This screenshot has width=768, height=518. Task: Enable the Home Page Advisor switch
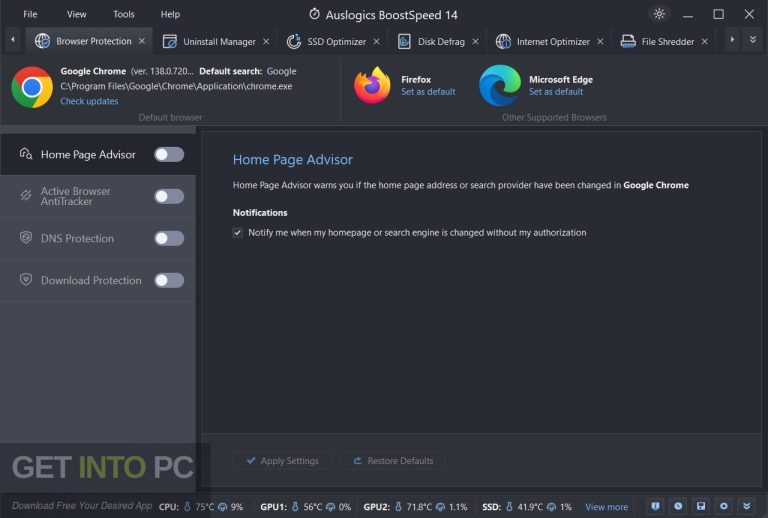click(x=169, y=155)
